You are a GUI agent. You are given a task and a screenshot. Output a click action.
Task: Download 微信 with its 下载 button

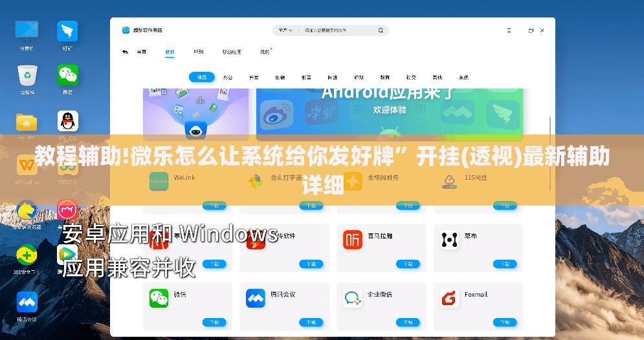pos(214,323)
